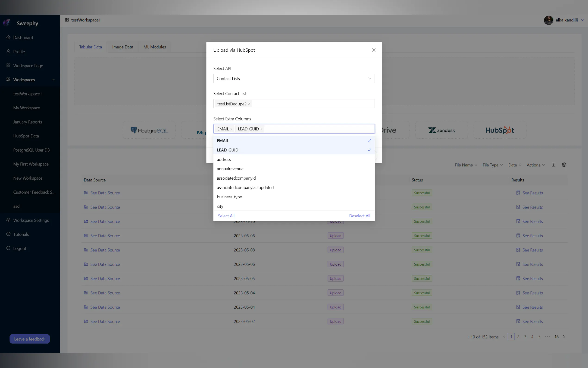This screenshot has width=588, height=368.
Task: Click the table row height icon
Action: click(x=554, y=165)
